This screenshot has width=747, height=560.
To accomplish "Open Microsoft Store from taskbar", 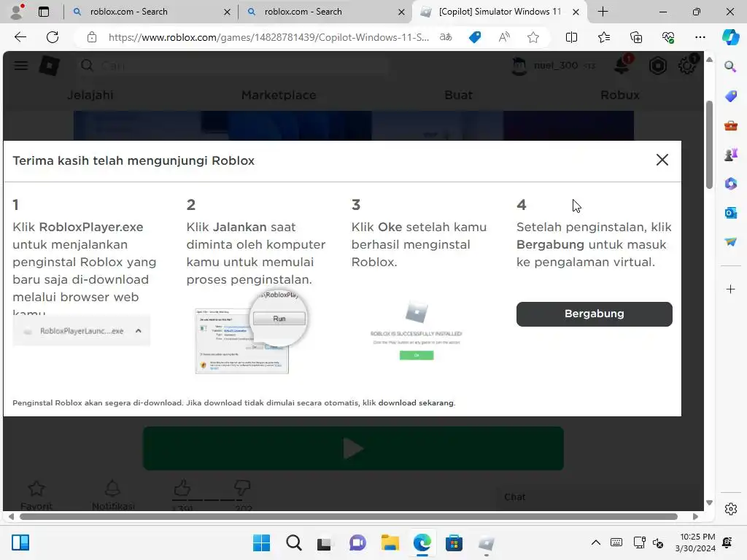I will tap(454, 542).
